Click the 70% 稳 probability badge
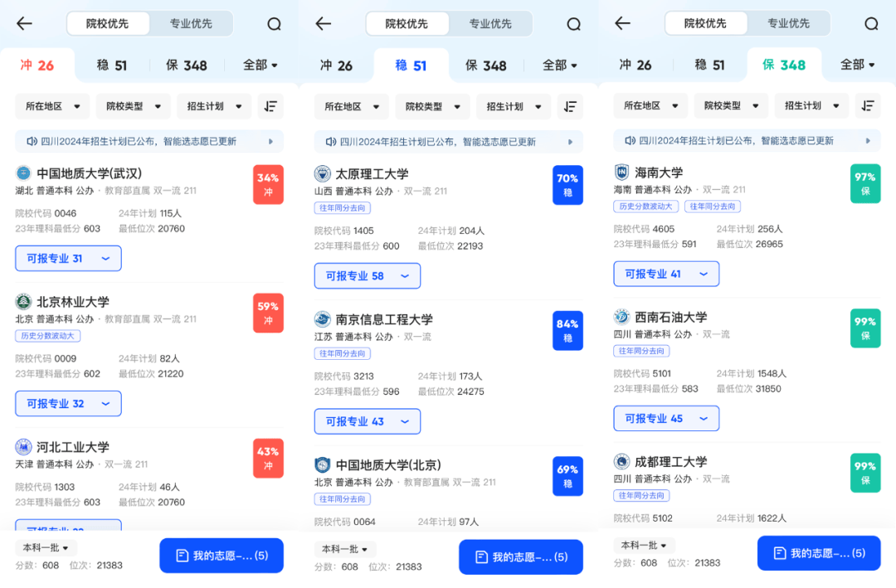The width and height of the screenshot is (896, 588). [567, 185]
